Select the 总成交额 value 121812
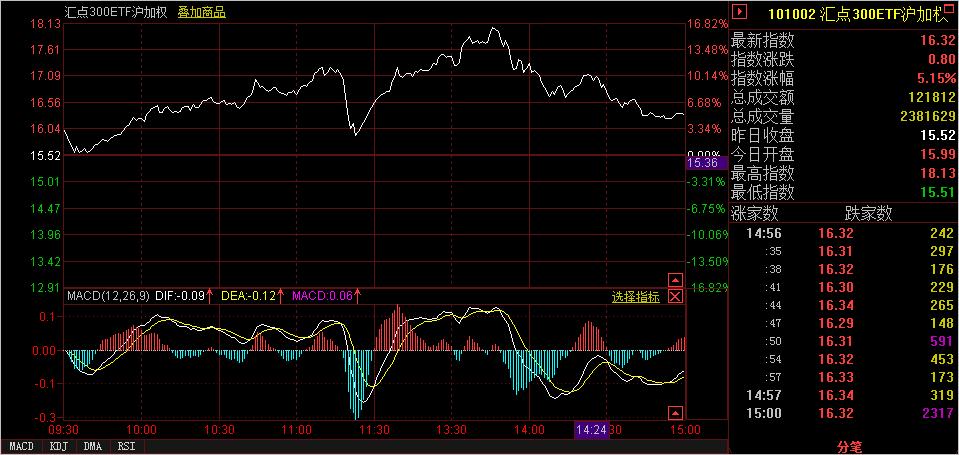This screenshot has width=959, height=455. pyautogui.click(x=933, y=98)
